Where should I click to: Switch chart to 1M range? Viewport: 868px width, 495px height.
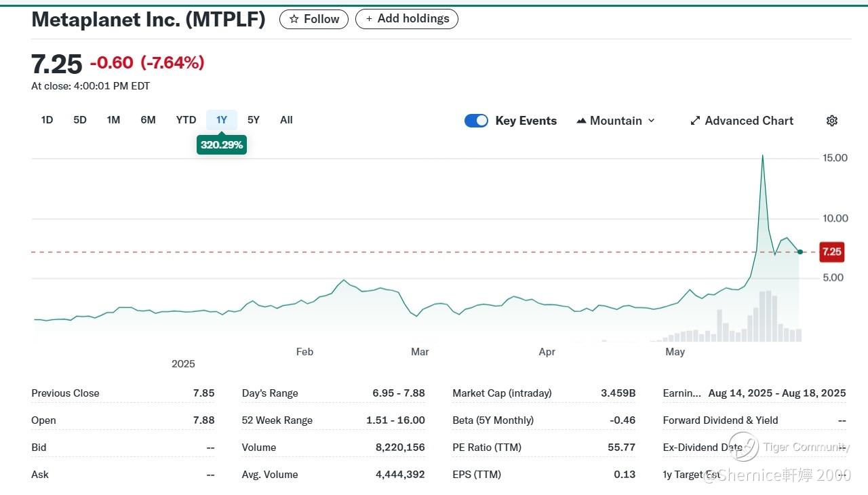(113, 120)
